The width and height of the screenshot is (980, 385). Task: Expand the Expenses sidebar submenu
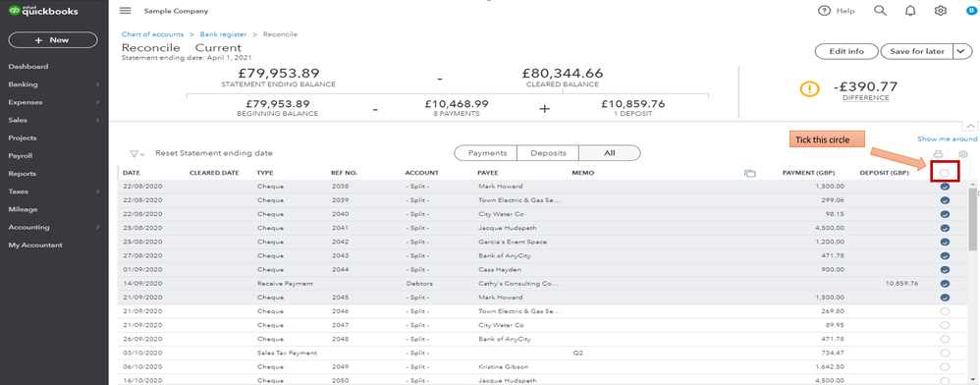[97, 102]
